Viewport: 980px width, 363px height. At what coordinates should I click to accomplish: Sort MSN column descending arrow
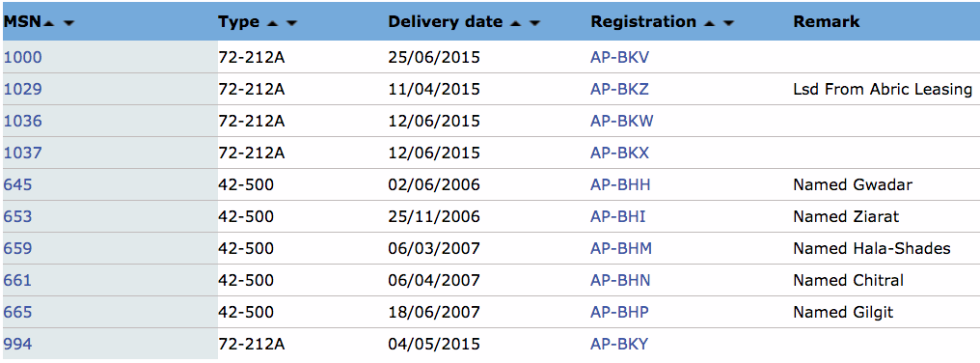click(x=68, y=23)
